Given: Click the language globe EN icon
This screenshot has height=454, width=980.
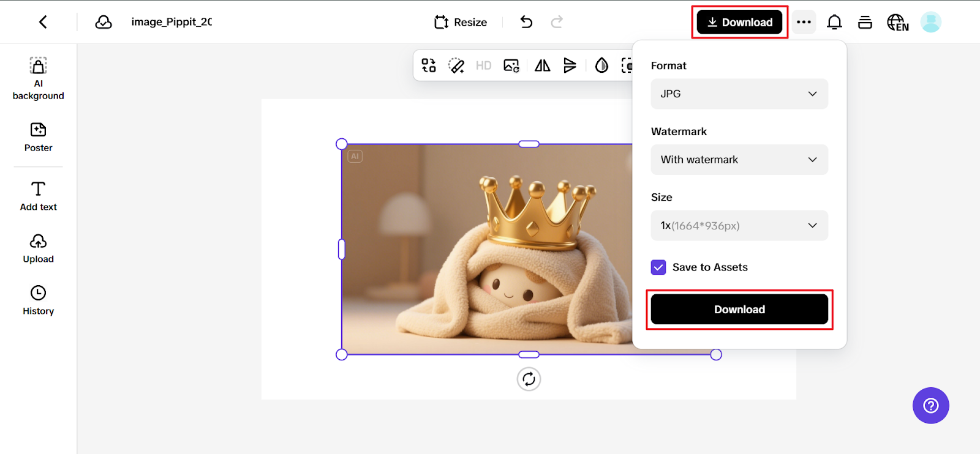Looking at the screenshot, I should (x=897, y=22).
